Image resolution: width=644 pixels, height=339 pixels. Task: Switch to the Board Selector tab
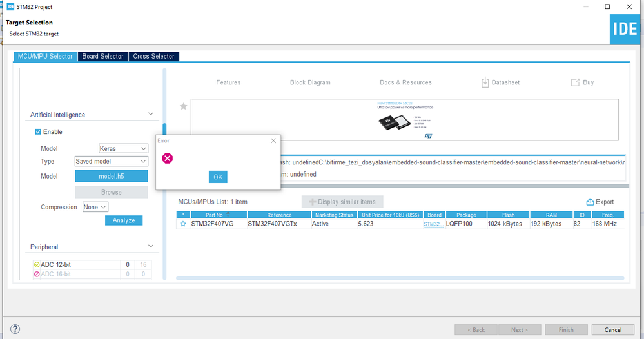[102, 56]
